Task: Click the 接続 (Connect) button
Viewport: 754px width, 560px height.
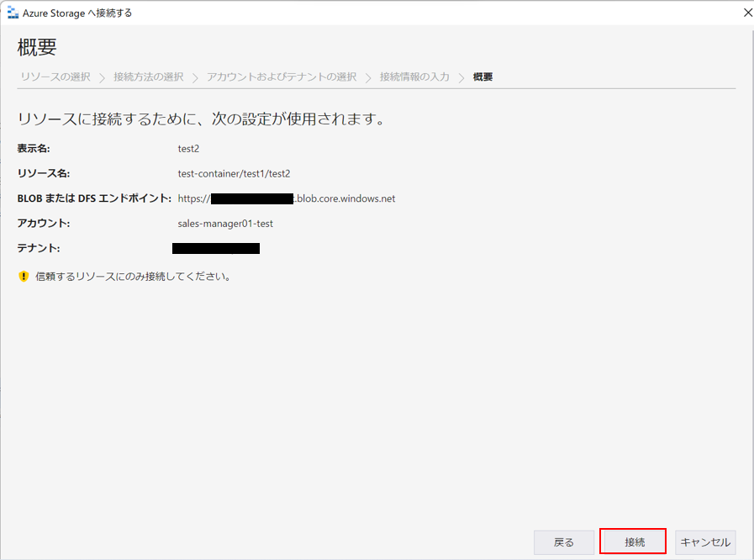Action: (633, 542)
